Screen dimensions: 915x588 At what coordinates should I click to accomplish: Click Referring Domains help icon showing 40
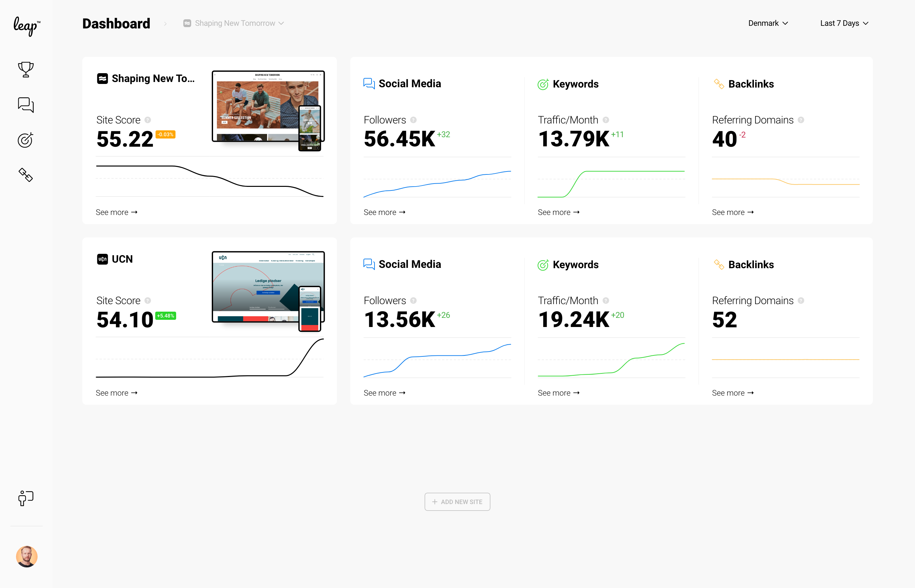801,120
